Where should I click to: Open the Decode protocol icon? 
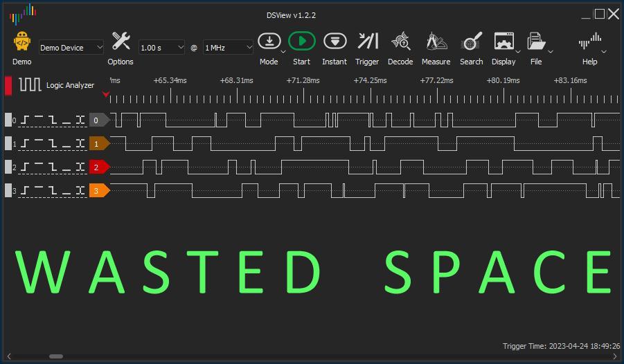(x=401, y=41)
